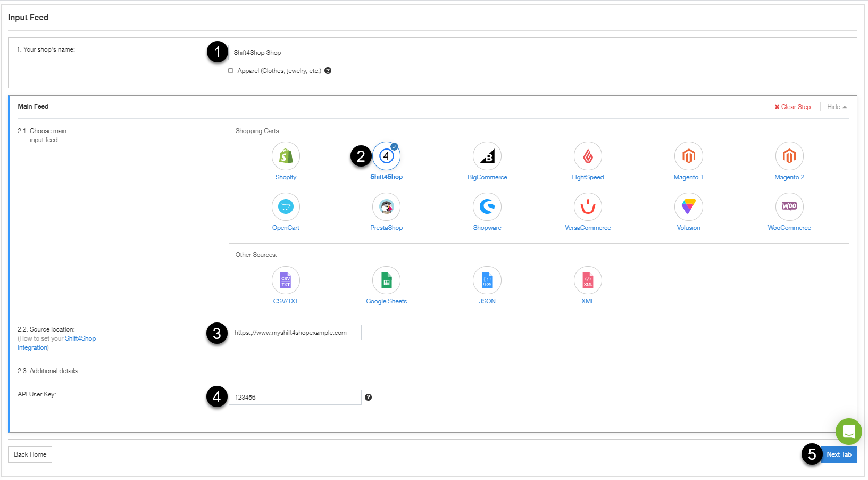Click the Back Home button

(30, 454)
